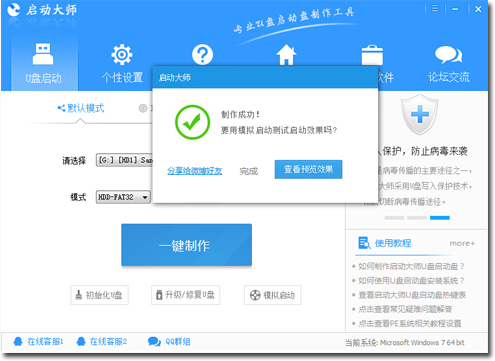The height and width of the screenshot is (361, 495).
Task: Select the second banner indicator bar
Action: [417, 218]
